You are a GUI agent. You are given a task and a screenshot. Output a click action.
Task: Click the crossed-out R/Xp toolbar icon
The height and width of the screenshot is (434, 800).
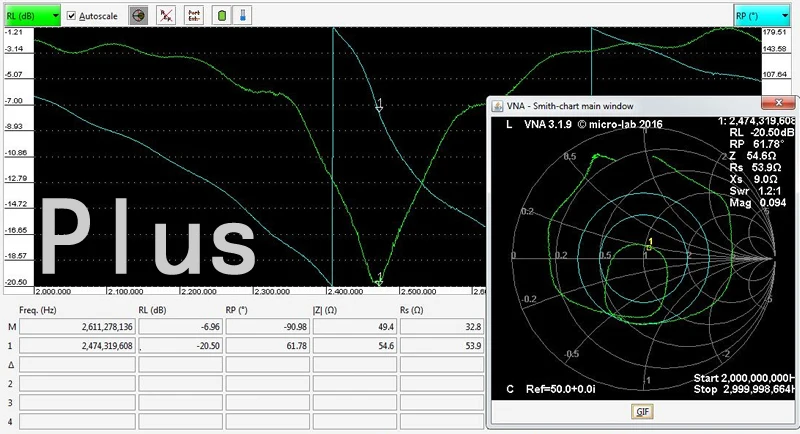[166, 16]
